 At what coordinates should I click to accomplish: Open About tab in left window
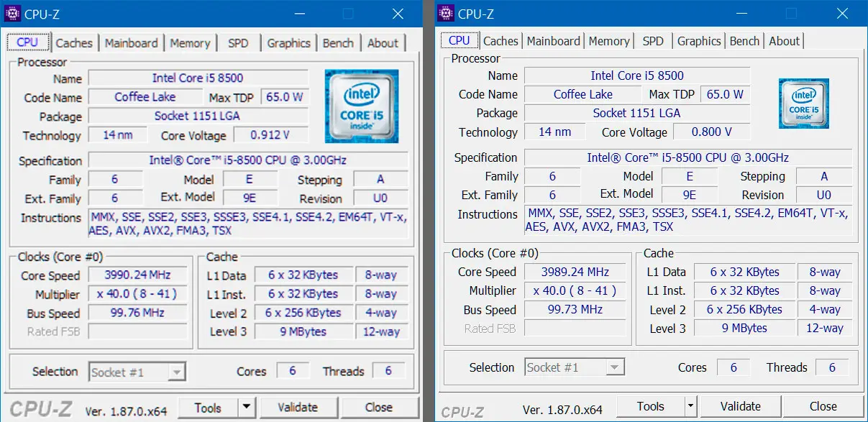tap(383, 43)
